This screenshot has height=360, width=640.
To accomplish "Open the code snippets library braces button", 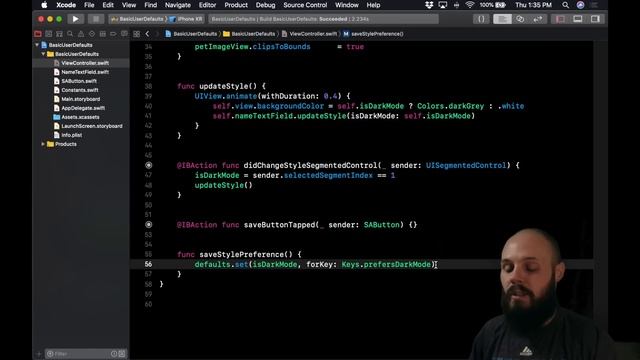I will point(481,19).
